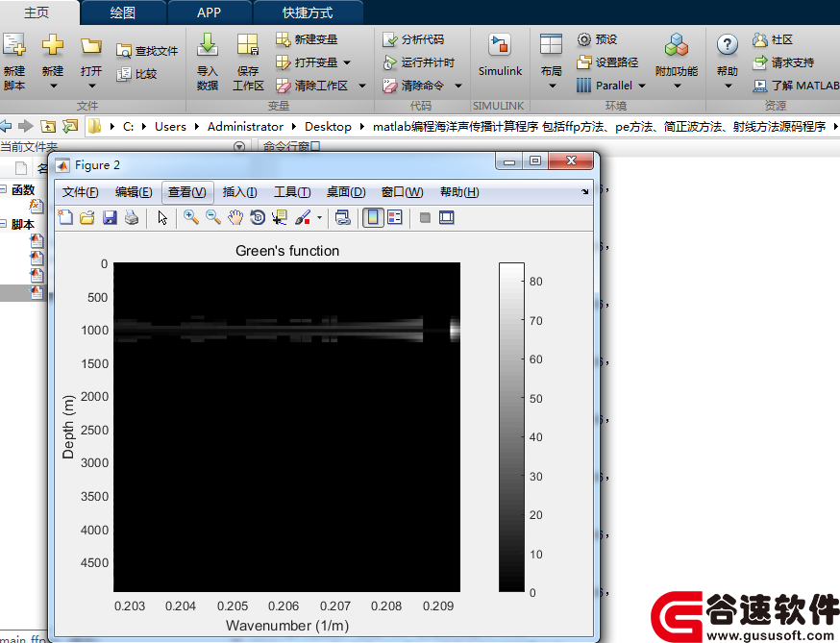Viewport: 840px width, 643px height.
Task: Click Request Support (请求支持)
Action: point(783,62)
